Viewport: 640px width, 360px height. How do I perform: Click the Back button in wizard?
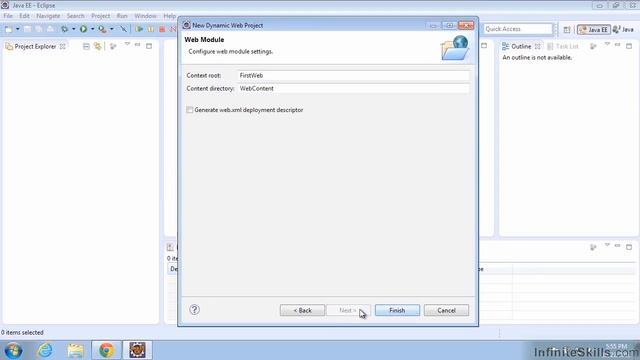[302, 310]
